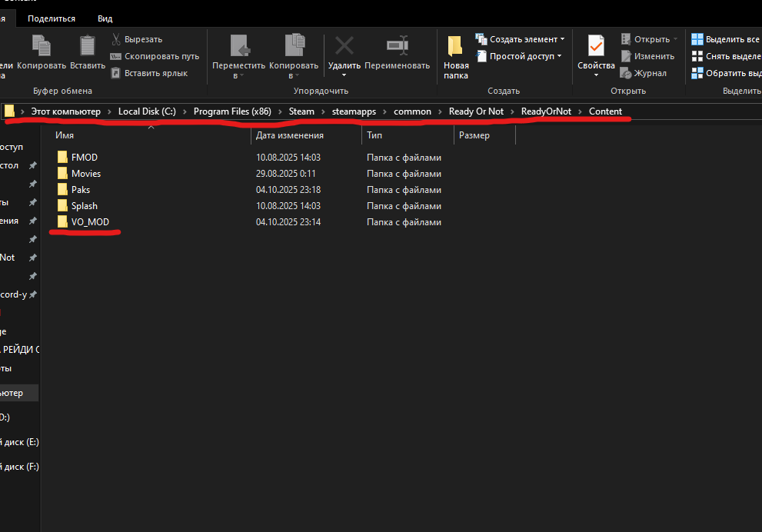Image resolution: width=762 pixels, height=532 pixels.
Task: Click the Копировать clipboard icon
Action: [x=42, y=45]
